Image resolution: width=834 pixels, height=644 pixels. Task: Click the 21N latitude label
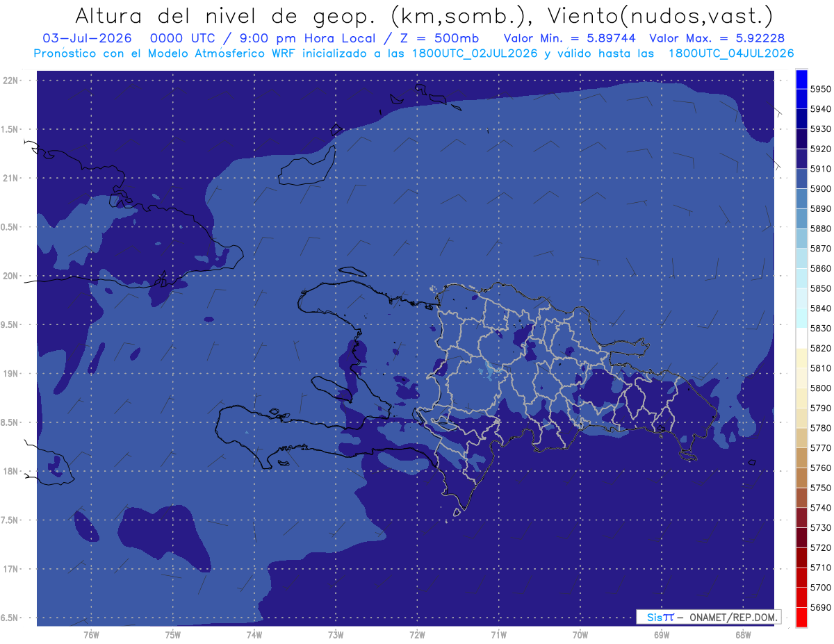[x=12, y=179]
